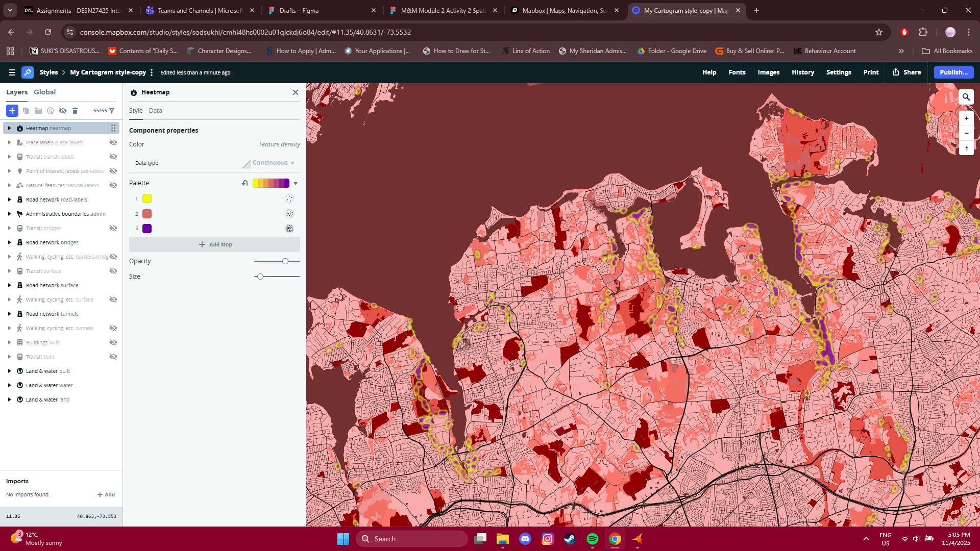Click Add stop to insert a palette stop
This screenshot has width=980, height=551.
[x=215, y=244]
